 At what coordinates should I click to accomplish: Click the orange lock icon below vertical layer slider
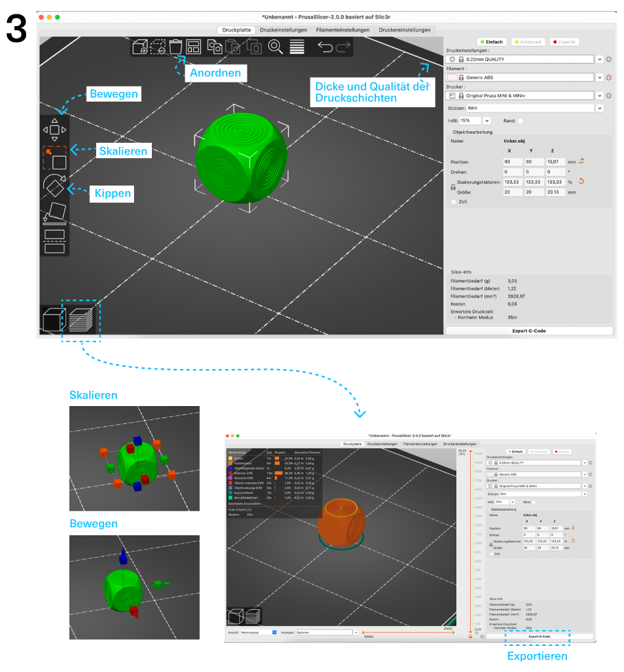pos(470,636)
